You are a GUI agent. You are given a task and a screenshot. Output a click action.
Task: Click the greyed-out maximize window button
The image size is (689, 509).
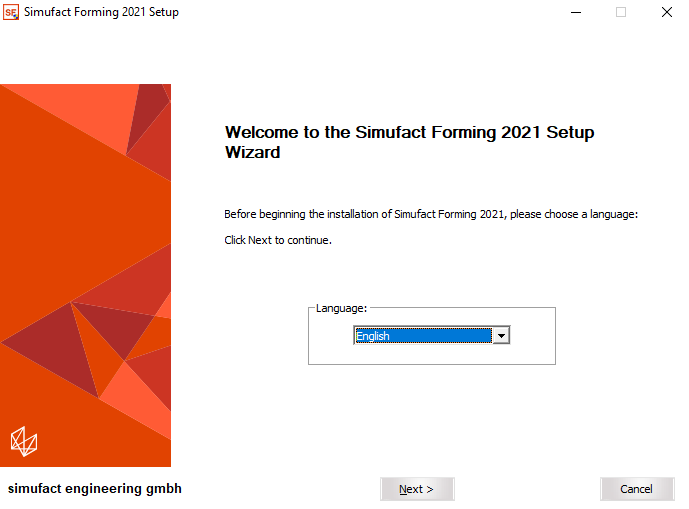coord(621,12)
